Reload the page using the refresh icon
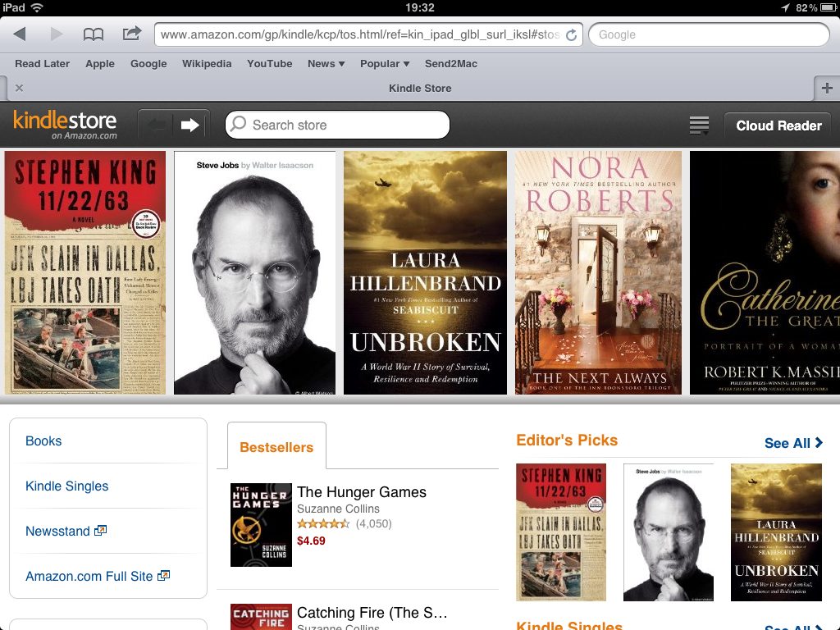Viewport: 840px width, 630px height. click(x=571, y=34)
